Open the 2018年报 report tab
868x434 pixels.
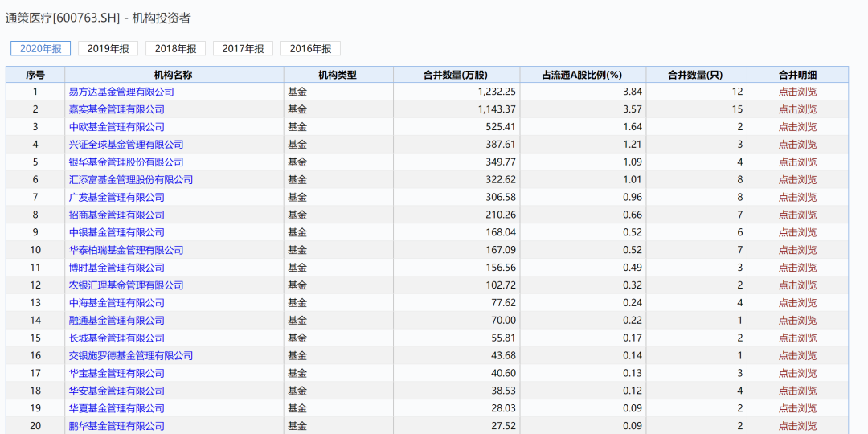pos(175,49)
